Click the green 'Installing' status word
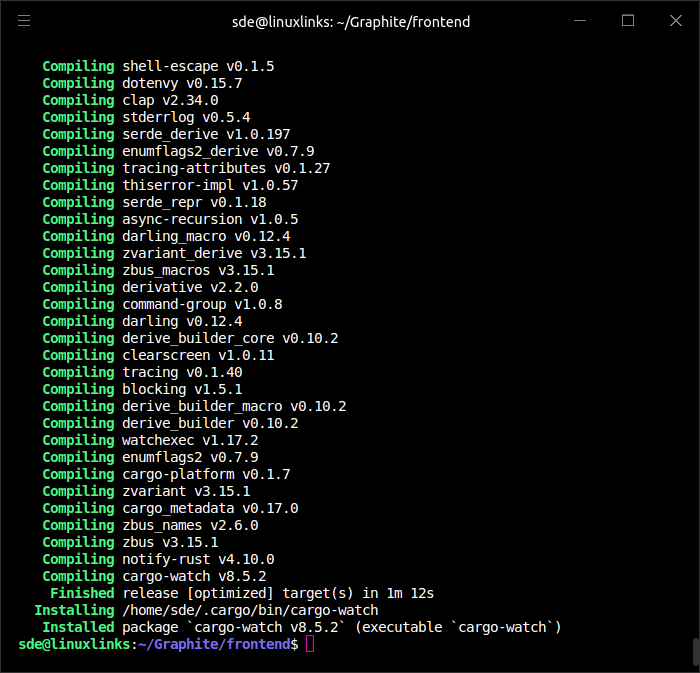The height and width of the screenshot is (673, 700). [x=74, y=610]
